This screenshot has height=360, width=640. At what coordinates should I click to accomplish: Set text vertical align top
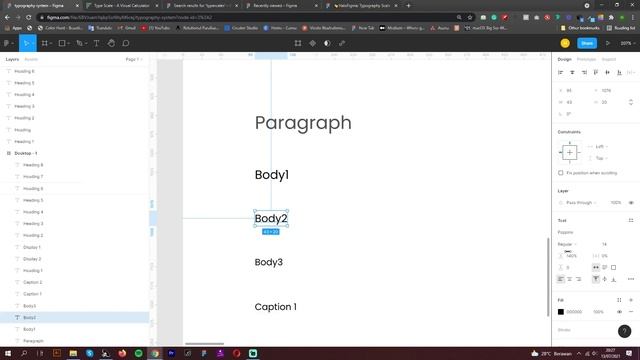[596, 279]
